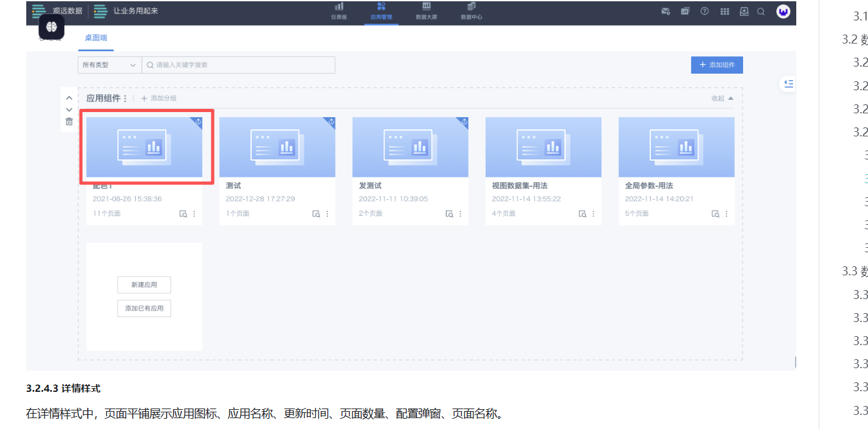Click the publish icon on the 配色1 card corner
This screenshot has height=429, width=868.
pos(197,122)
